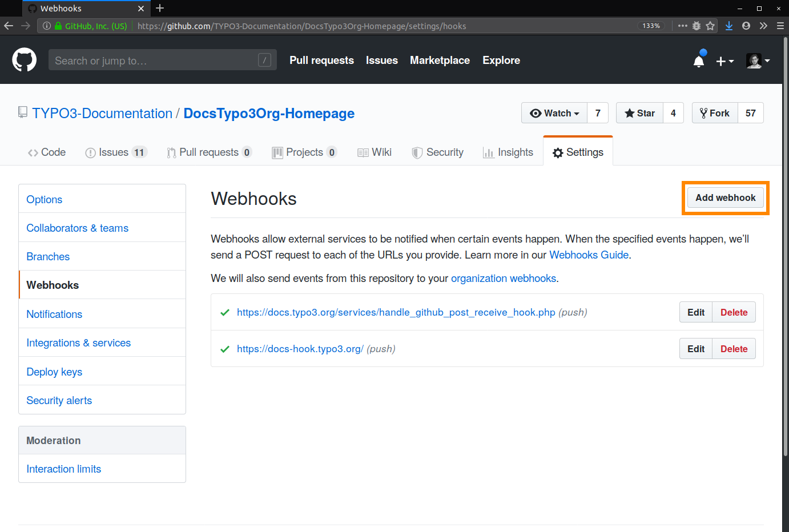Click the 133% zoom indicator
This screenshot has height=532, width=789.
(x=651, y=26)
